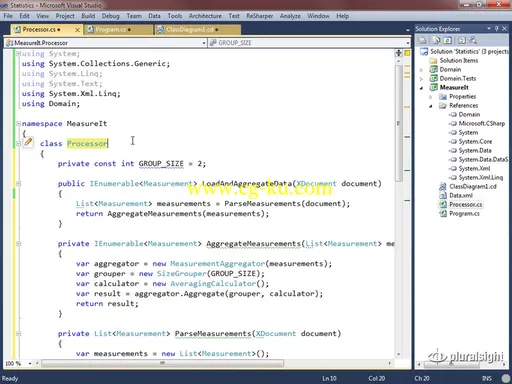Open the Analyze menu

[290, 16]
